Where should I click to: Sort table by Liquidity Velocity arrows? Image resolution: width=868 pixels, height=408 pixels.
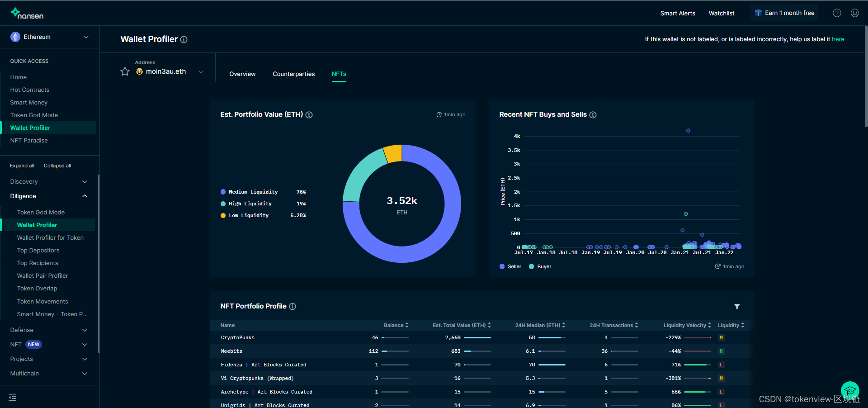[x=709, y=325]
